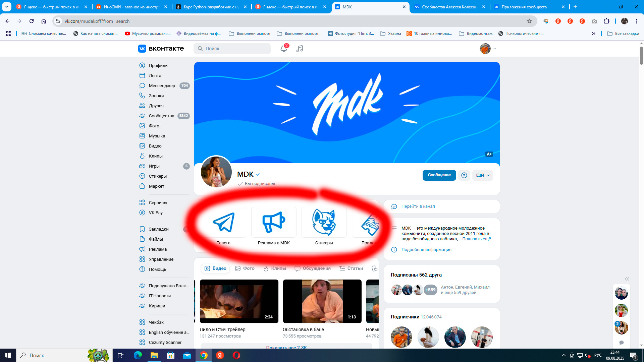Open the notifications bell icon

point(284,49)
